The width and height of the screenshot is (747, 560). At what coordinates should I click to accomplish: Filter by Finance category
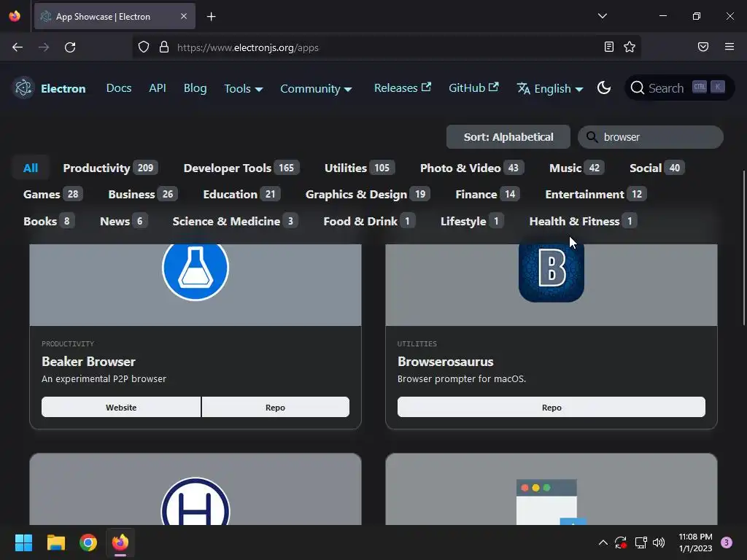pos(487,194)
